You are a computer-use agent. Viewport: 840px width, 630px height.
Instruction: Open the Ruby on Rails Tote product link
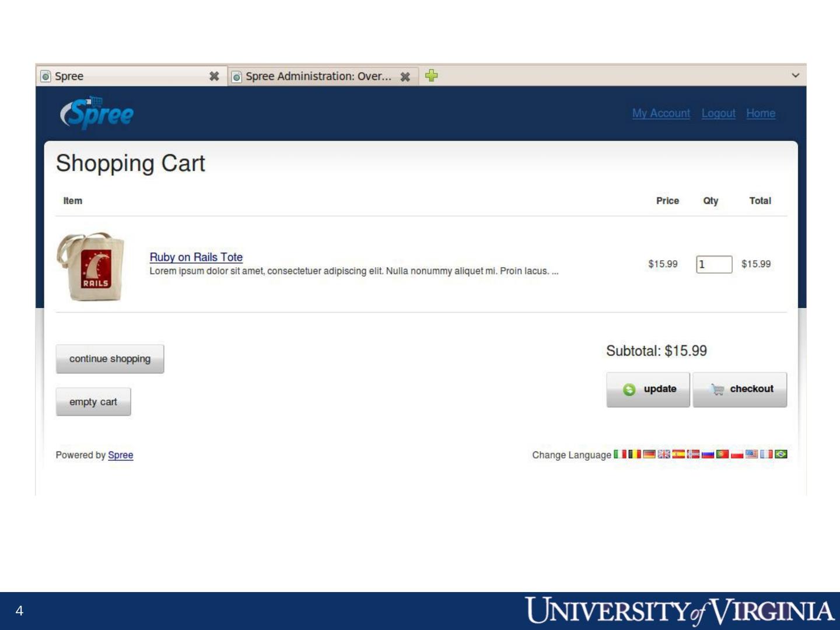tap(196, 257)
